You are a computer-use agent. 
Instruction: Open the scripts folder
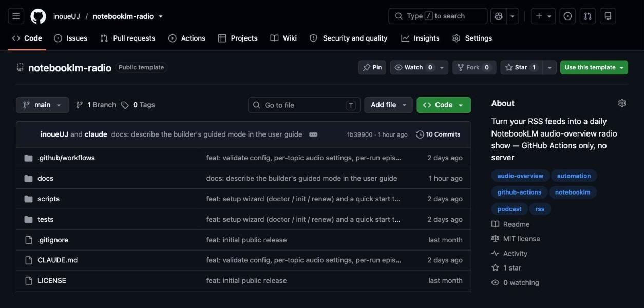coord(48,199)
